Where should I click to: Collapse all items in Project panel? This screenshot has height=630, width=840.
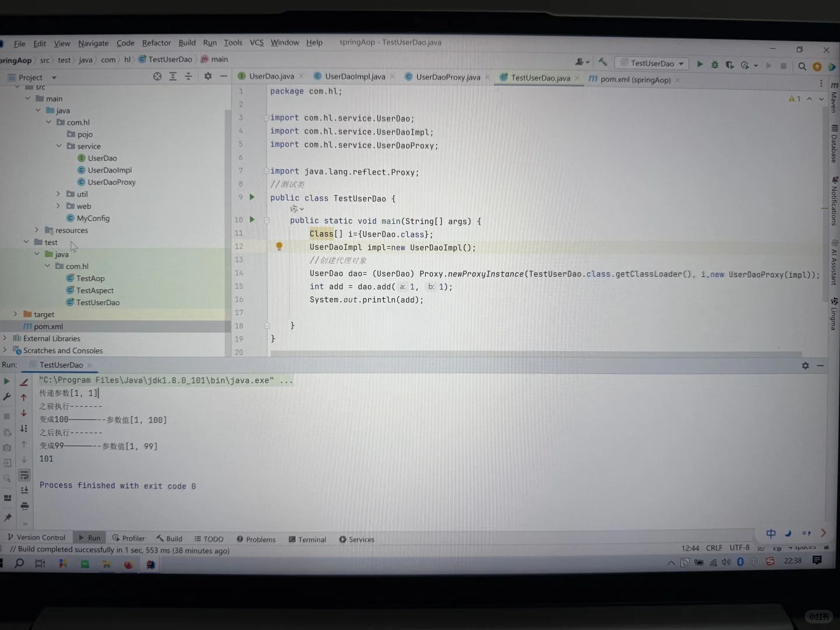pos(188,76)
